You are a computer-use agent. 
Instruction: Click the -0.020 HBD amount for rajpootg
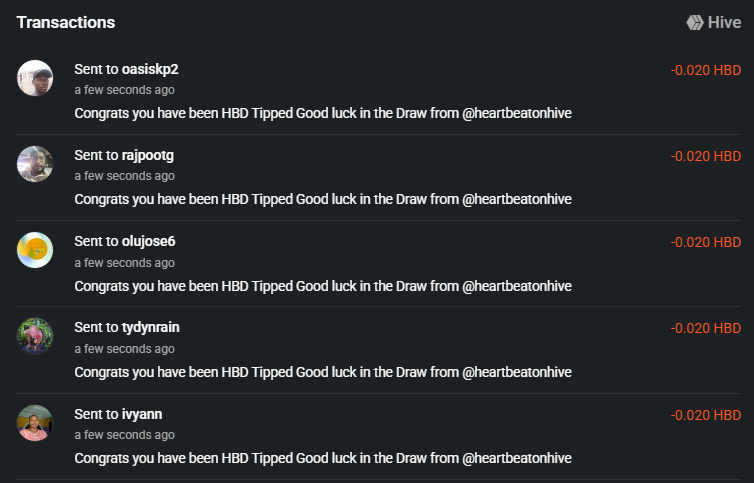point(705,156)
